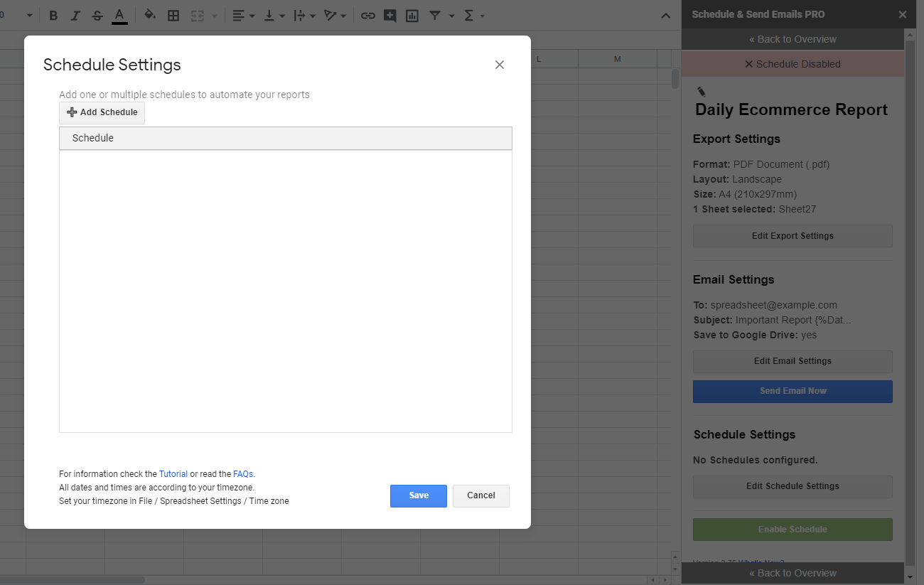Save the schedule settings

click(x=418, y=495)
